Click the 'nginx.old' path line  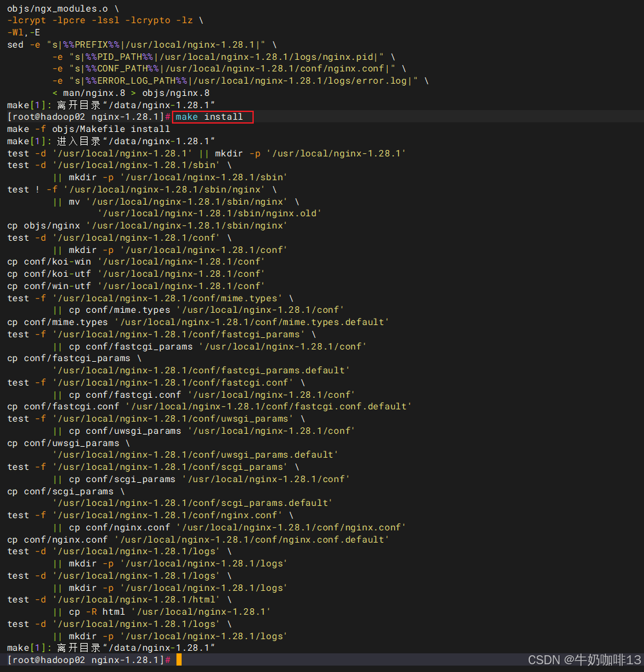click(209, 214)
